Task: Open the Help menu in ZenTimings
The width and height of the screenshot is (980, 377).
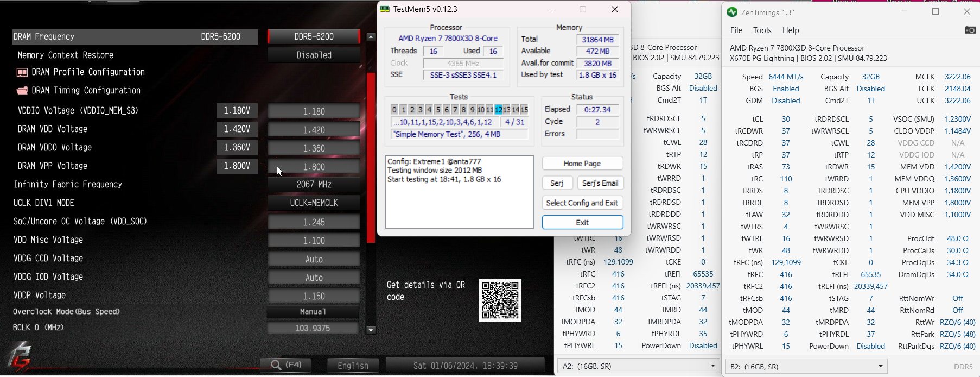Action: pyautogui.click(x=791, y=30)
